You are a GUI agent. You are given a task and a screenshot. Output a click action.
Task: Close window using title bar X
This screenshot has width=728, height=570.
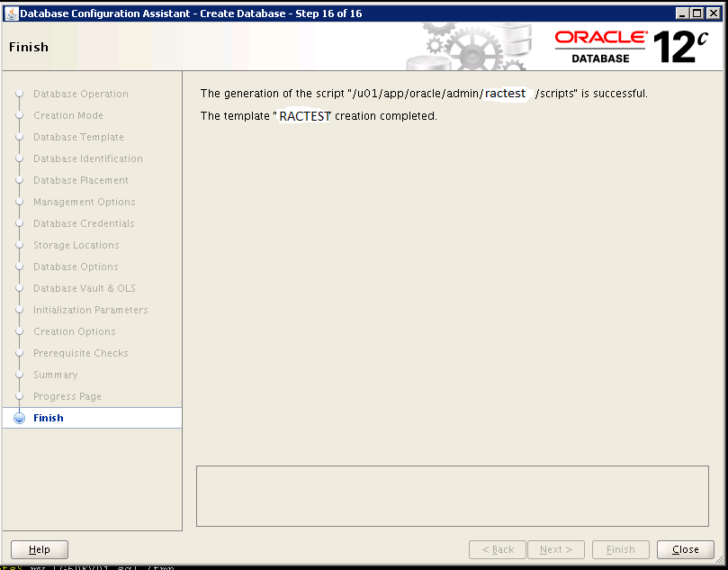point(715,14)
